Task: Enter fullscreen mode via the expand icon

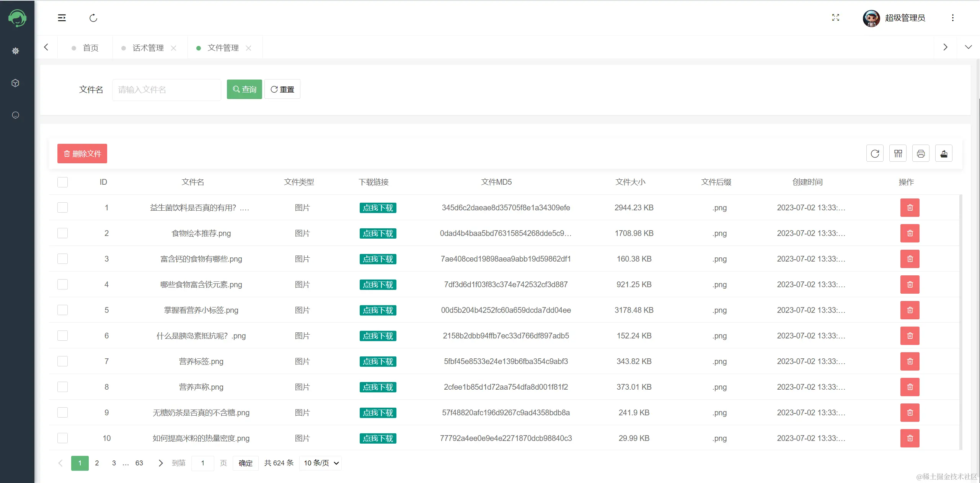Action: 836,18
